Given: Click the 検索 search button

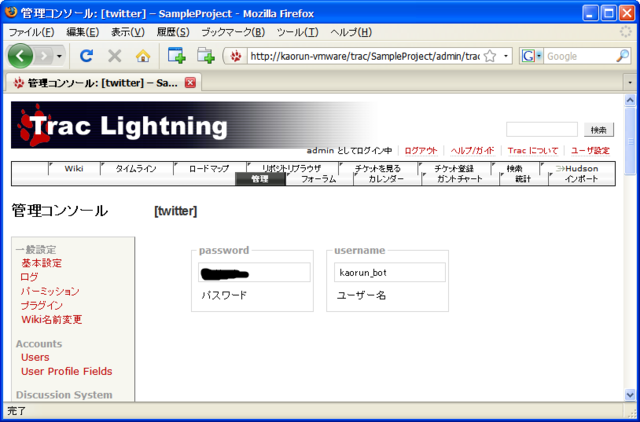Looking at the screenshot, I should 598,130.
